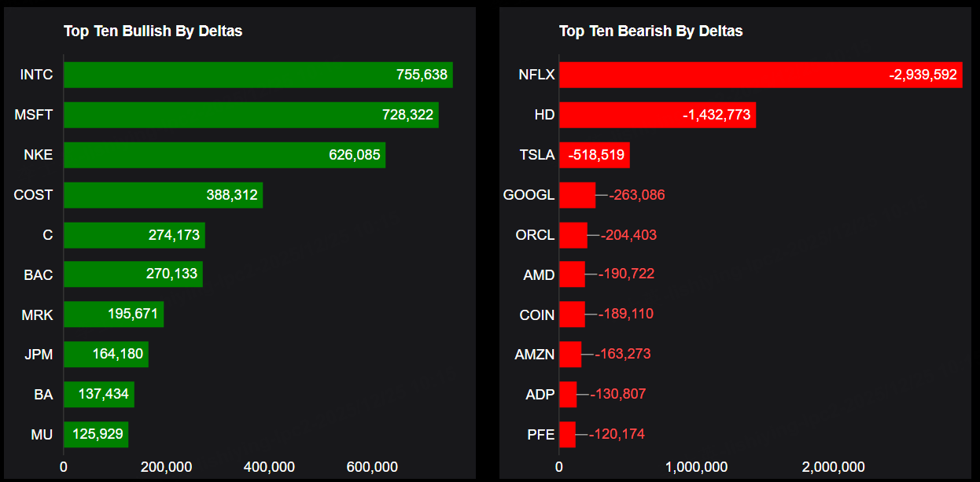Select the PFE red bar
This screenshot has height=482, width=980.
pyautogui.click(x=567, y=434)
